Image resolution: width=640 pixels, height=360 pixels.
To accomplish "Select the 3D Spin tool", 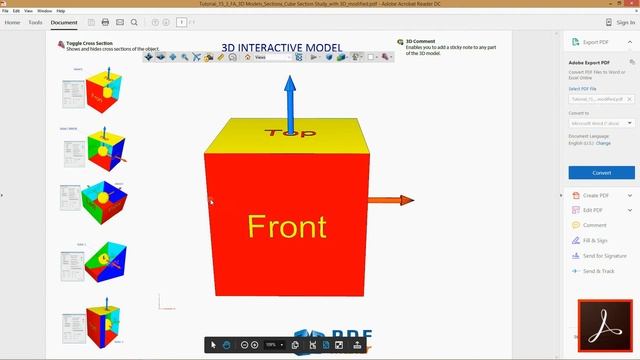I will (161, 57).
